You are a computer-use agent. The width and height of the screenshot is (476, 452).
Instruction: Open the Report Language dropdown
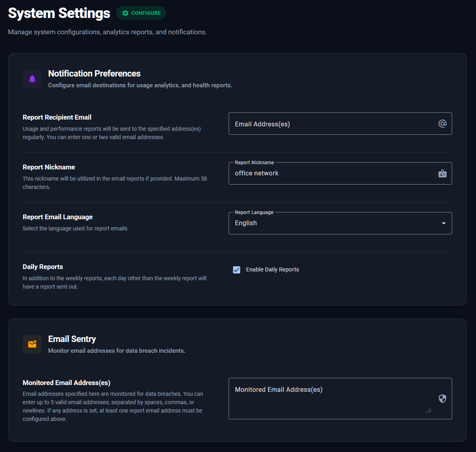coord(340,223)
